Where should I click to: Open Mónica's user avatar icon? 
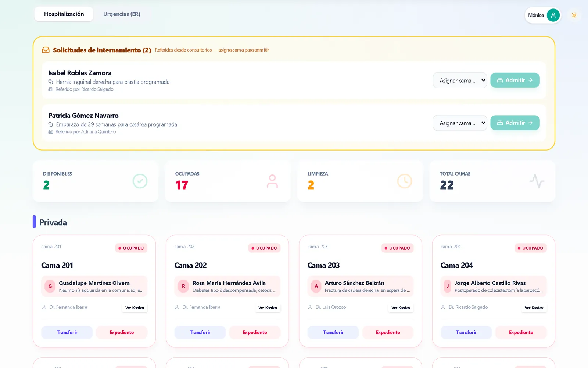tap(553, 15)
